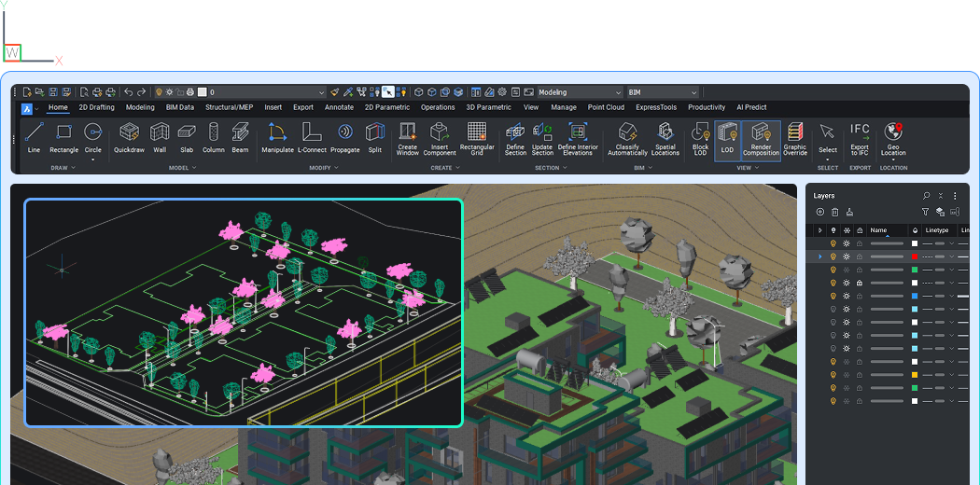Viewport: 980px width, 485px height.
Task: Activate the Manipulate tool
Action: tap(277, 137)
